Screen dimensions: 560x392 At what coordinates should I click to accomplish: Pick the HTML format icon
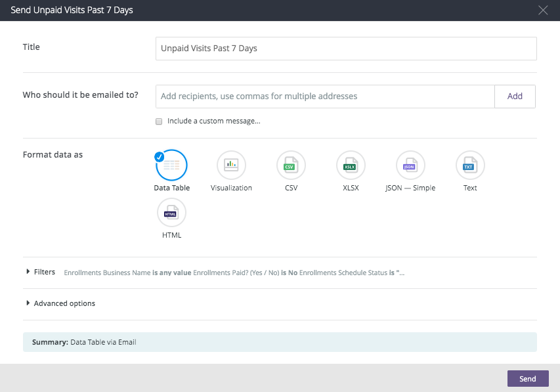point(171,213)
